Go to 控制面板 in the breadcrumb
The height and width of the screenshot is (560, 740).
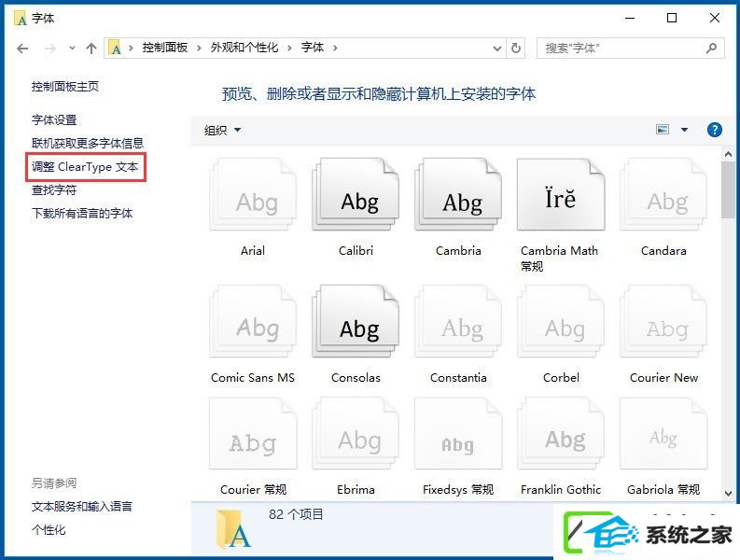165,48
